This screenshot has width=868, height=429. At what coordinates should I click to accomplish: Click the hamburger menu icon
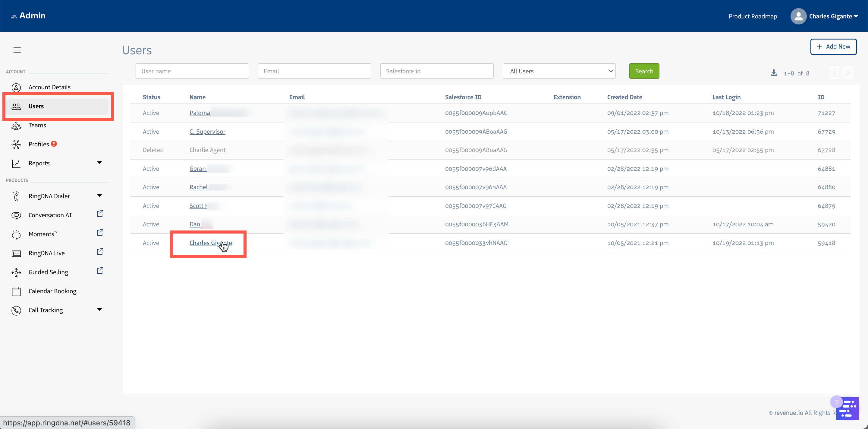(17, 50)
